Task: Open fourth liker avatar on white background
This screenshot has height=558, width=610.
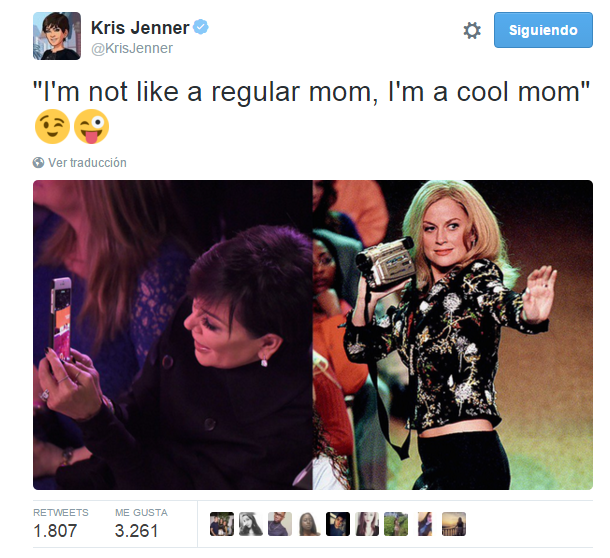Action: tap(309, 524)
